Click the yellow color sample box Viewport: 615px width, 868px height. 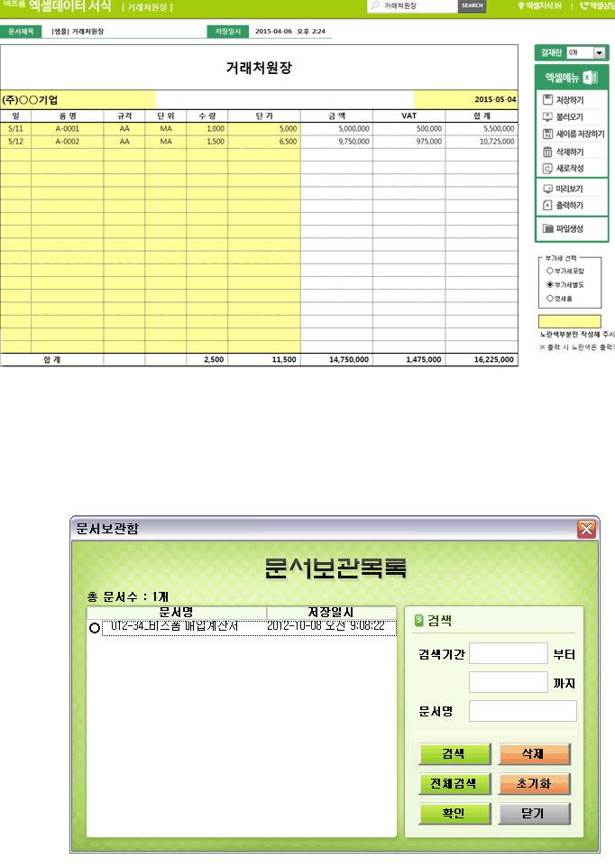pyautogui.click(x=570, y=321)
